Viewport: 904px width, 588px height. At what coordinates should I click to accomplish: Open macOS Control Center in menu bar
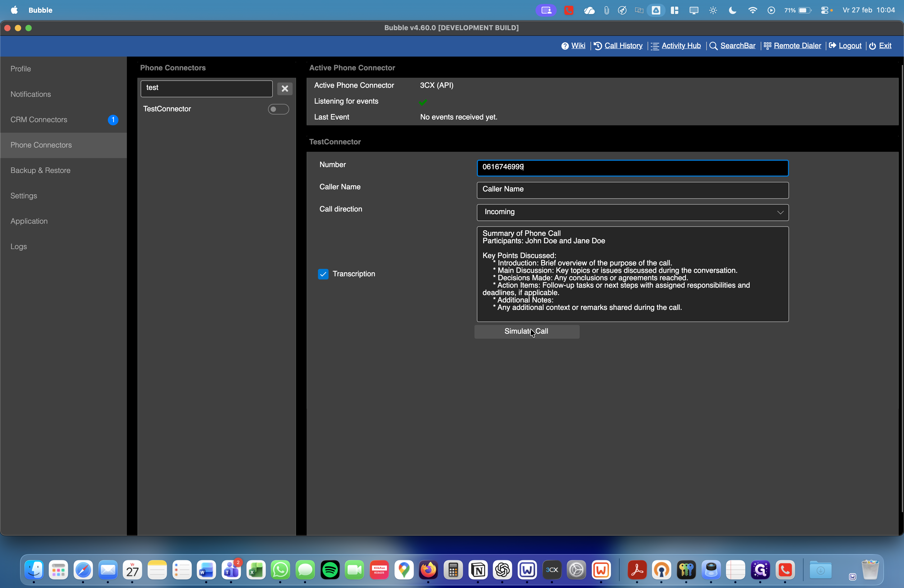coord(825,10)
